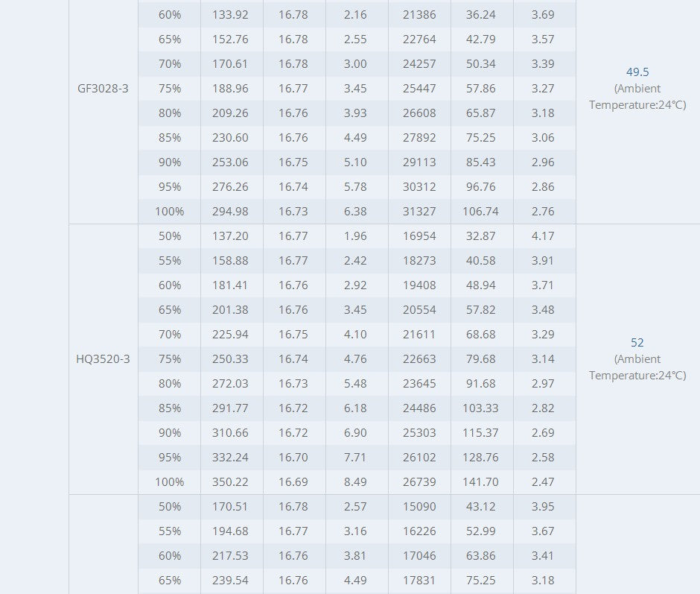The height and width of the screenshot is (594, 700).
Task: Select the 52 temperature value
Action: 637,343
